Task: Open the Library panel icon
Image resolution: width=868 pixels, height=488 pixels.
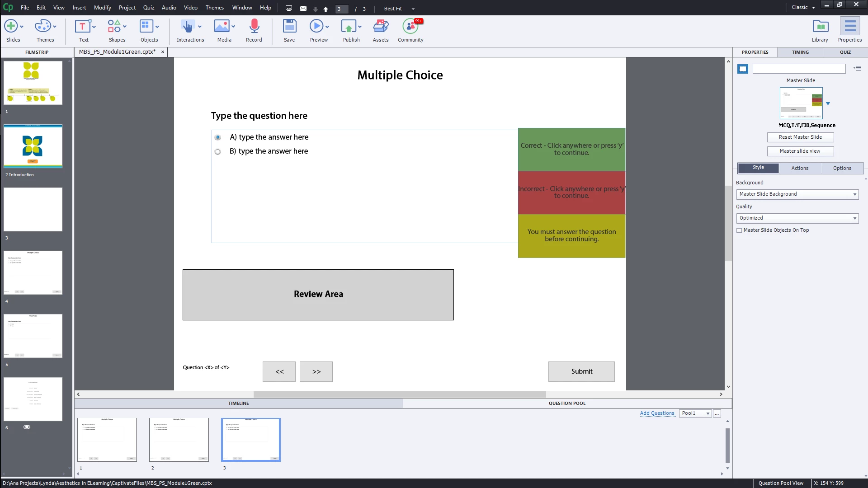Action: (820, 27)
